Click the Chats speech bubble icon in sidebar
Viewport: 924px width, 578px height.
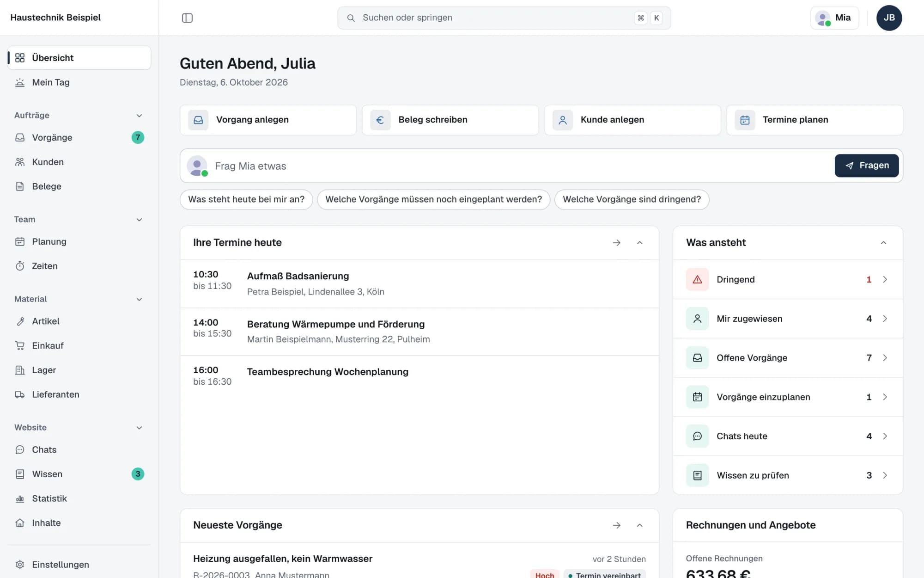(x=20, y=449)
